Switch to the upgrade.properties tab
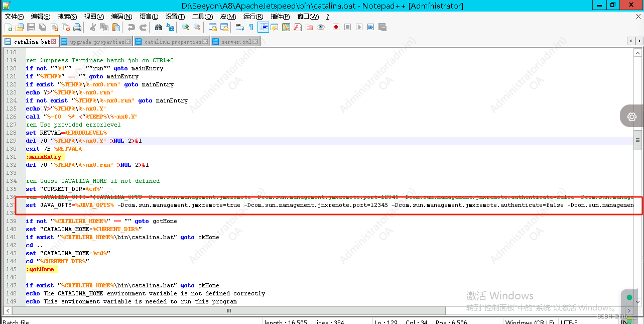This screenshot has width=644, height=324. (x=96, y=42)
